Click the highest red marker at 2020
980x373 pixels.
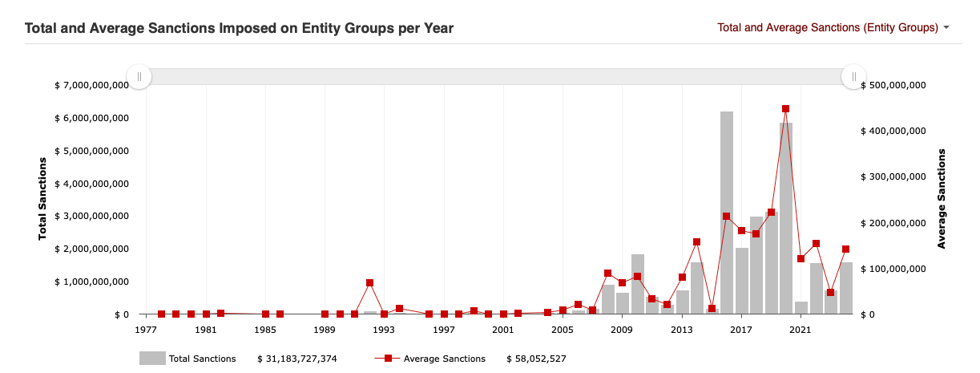coord(786,109)
